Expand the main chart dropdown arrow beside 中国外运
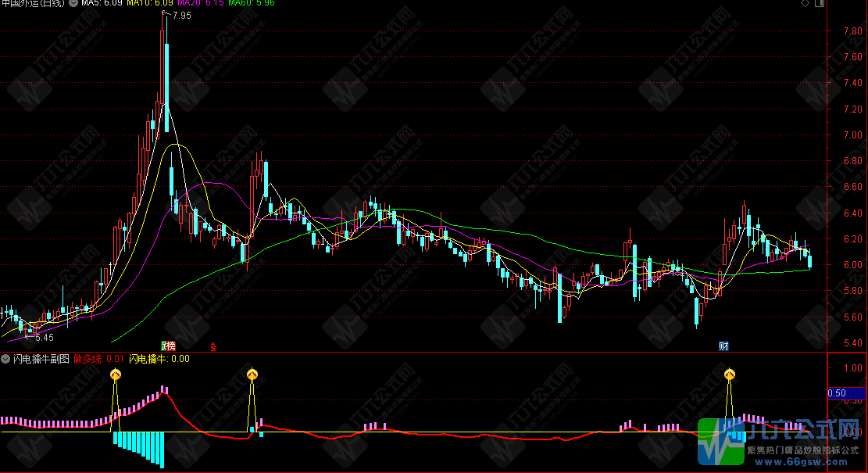868x473 pixels. [73, 4]
